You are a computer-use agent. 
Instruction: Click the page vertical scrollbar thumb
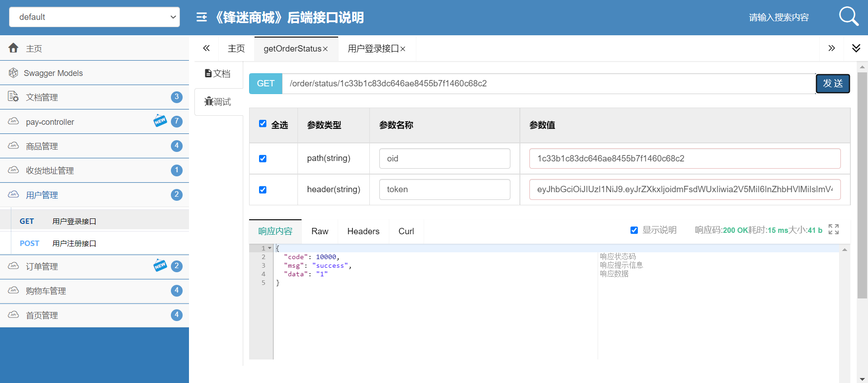[862, 185]
